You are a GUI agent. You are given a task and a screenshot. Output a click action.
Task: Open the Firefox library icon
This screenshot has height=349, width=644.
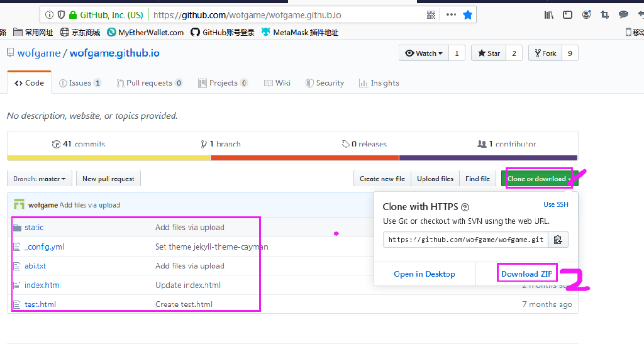(x=548, y=15)
